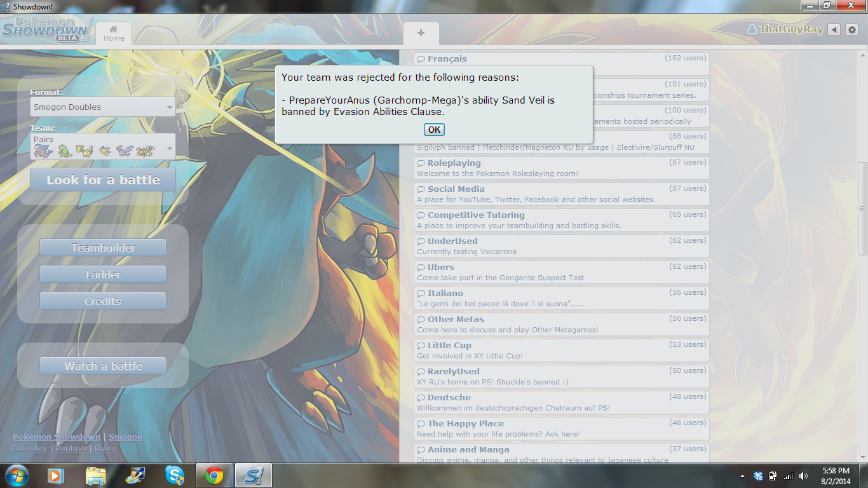Viewport: 868px width, 488px height.
Task: Click 'Currently testing Volcarona' description
Action: click(466, 252)
